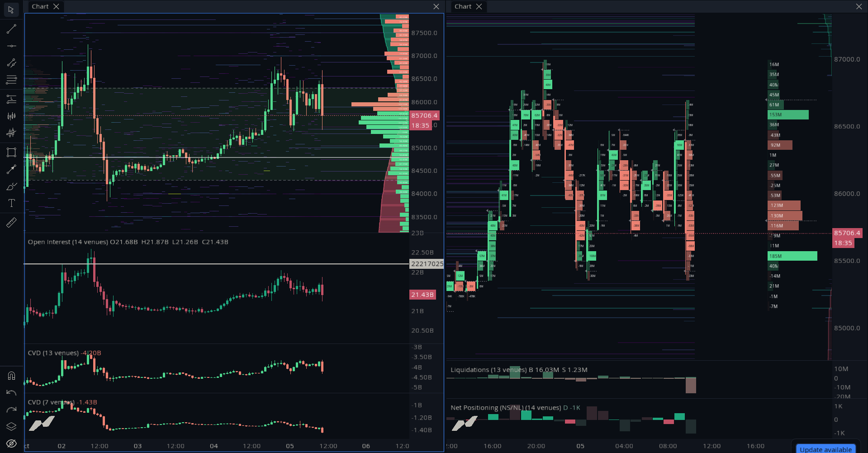Image resolution: width=868 pixels, height=453 pixels.
Task: Click the 87000.0 label on right price axis
Action: (x=847, y=59)
